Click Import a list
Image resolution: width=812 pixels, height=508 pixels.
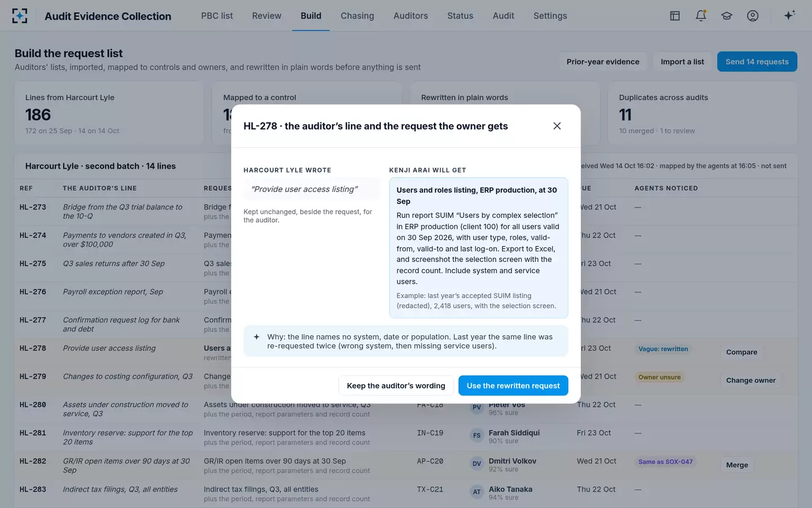pos(682,62)
